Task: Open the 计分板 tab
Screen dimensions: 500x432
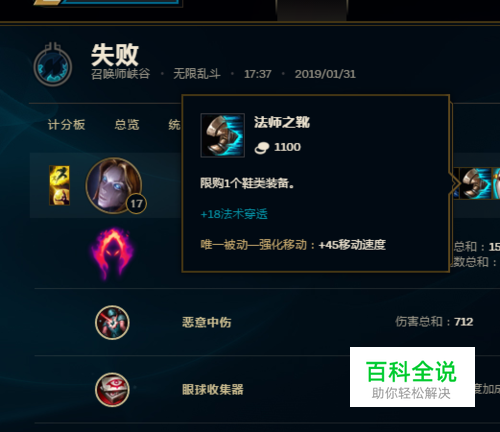Action: pos(66,125)
